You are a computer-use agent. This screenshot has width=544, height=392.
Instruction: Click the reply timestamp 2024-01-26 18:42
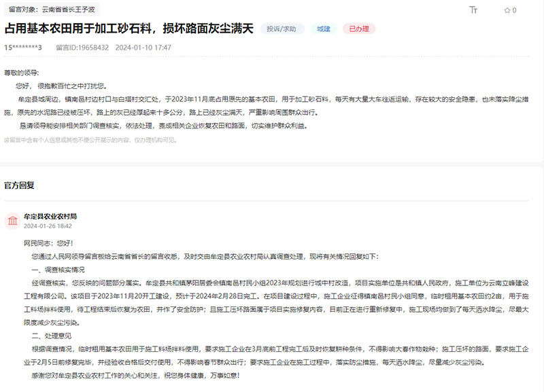click(x=48, y=226)
